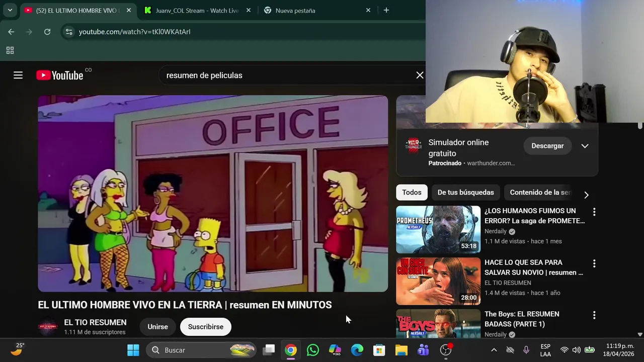Close the EL ULTIMO HOMBRE VIVO tab

pyautogui.click(x=129, y=10)
